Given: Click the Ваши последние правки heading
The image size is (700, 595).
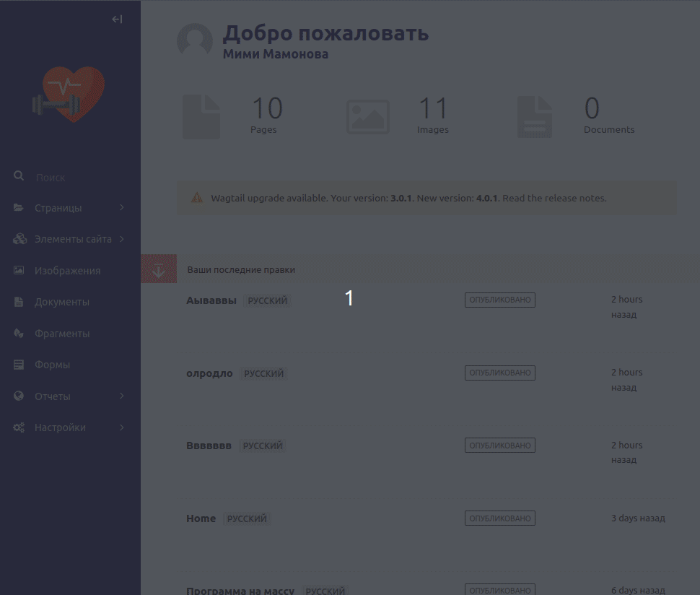Looking at the screenshot, I should pos(241,270).
